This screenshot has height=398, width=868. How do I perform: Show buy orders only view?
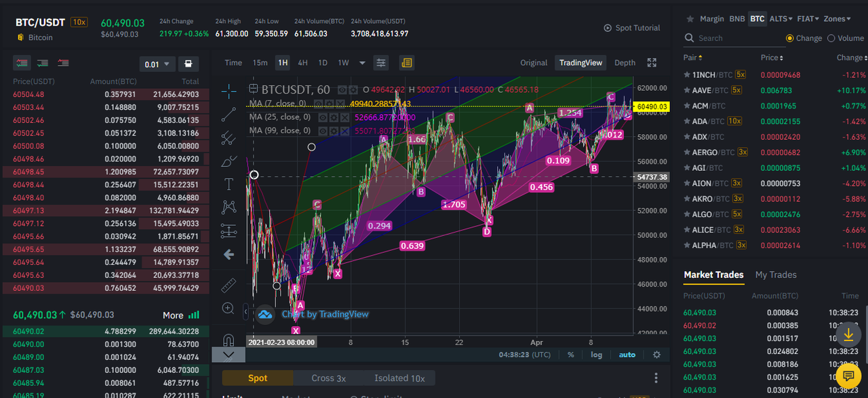[x=43, y=63]
